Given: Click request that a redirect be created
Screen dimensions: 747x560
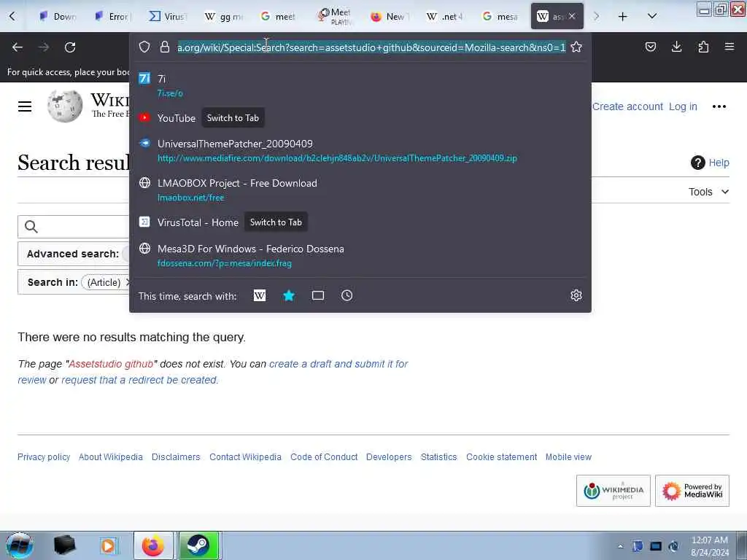Looking at the screenshot, I should pyautogui.click(x=139, y=380).
